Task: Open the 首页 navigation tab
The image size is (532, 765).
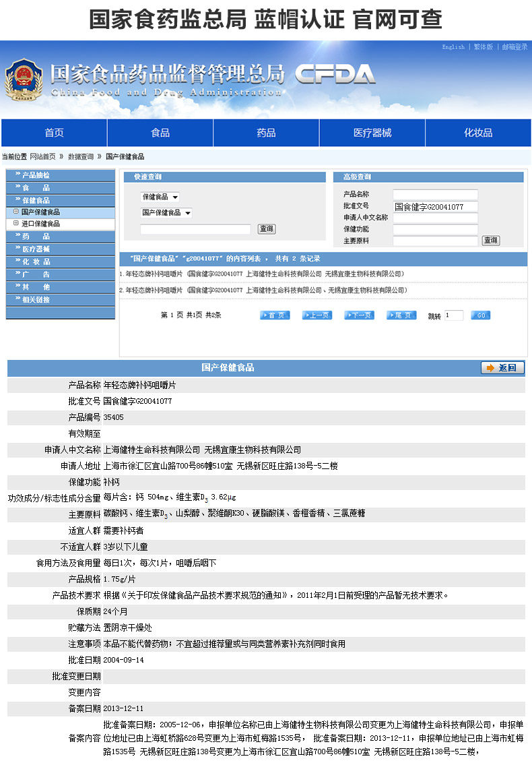Action: (54, 133)
